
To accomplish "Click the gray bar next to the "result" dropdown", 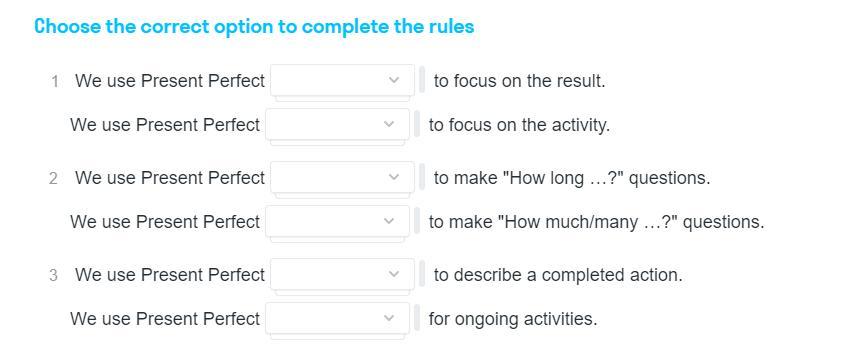I will pyautogui.click(x=422, y=80).
